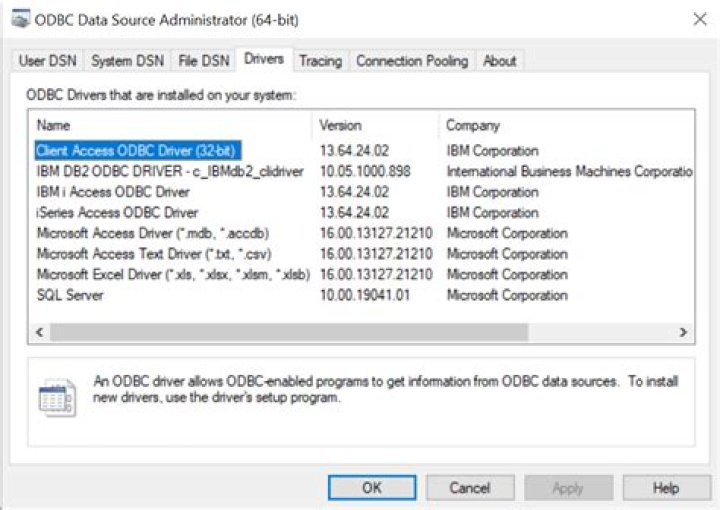Screen dimensions: 720x510
Task: Show the About tab
Action: click(499, 61)
